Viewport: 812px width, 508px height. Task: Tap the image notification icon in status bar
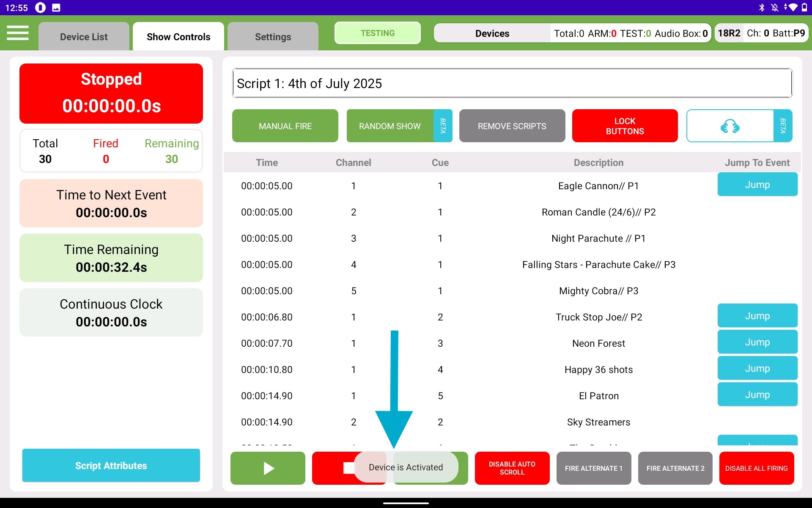(56, 8)
